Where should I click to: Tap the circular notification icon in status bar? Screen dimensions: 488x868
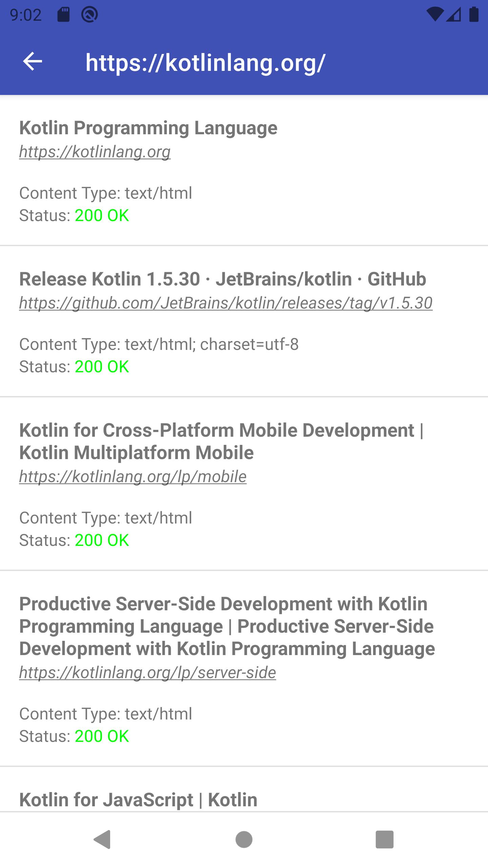coord(90,15)
